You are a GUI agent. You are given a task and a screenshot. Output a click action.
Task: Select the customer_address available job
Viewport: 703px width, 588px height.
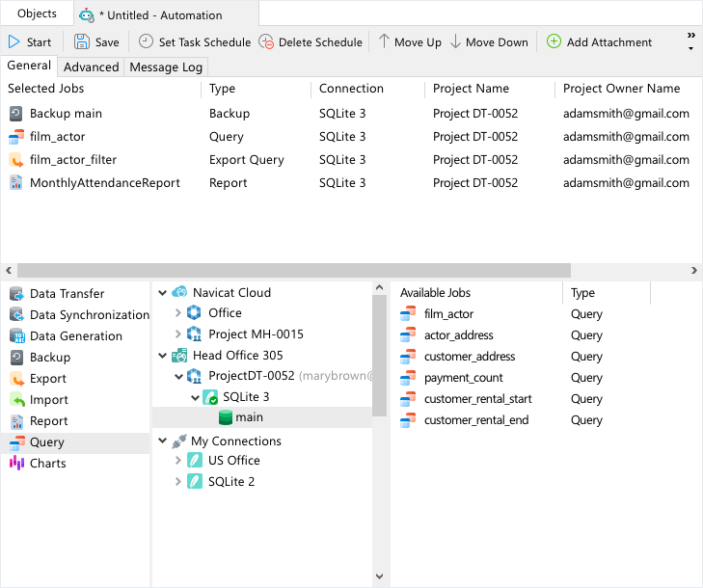470,357
